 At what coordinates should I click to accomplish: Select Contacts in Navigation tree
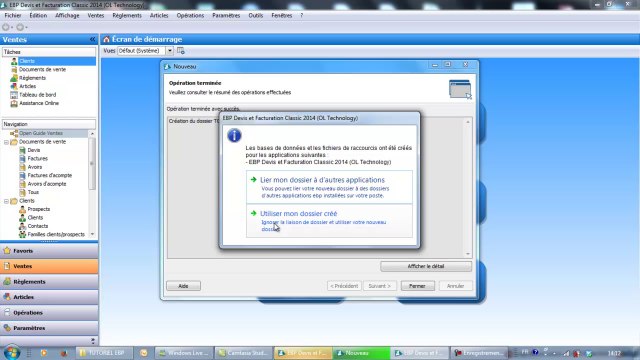point(38,226)
